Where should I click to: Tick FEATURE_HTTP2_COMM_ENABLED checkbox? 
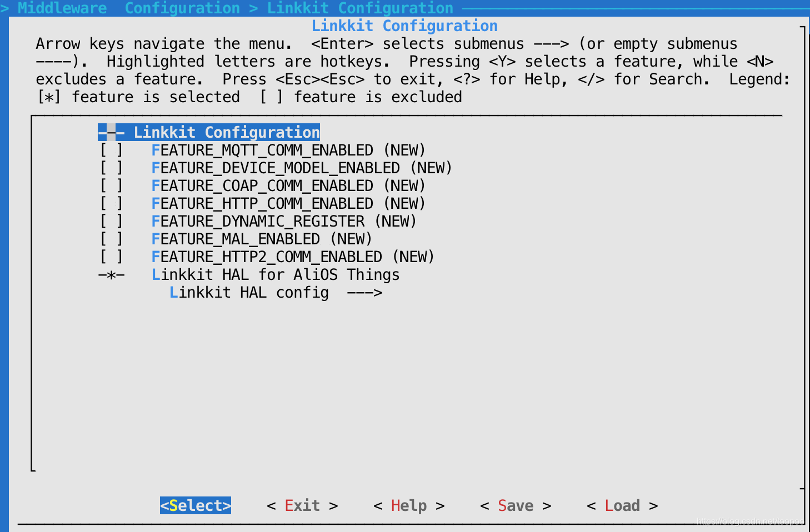tap(111, 257)
